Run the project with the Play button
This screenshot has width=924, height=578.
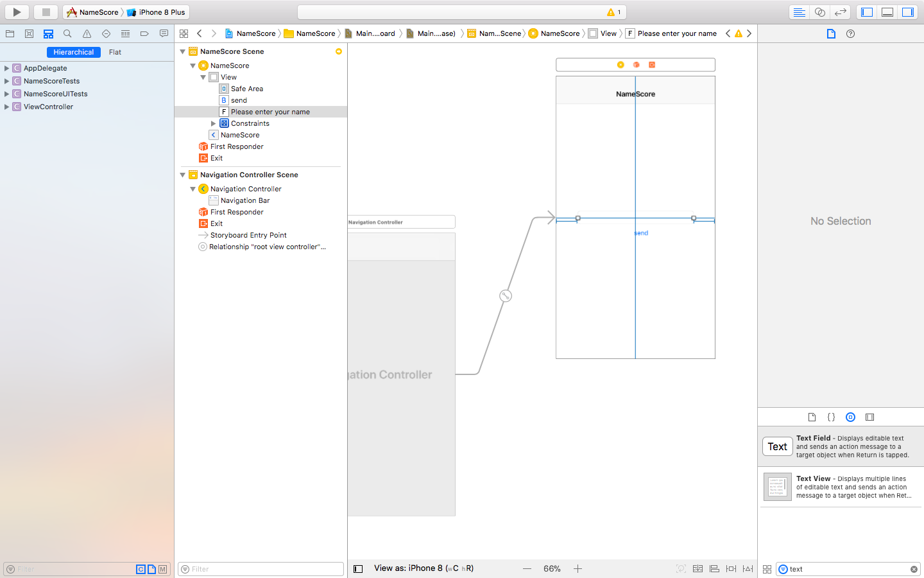click(17, 12)
